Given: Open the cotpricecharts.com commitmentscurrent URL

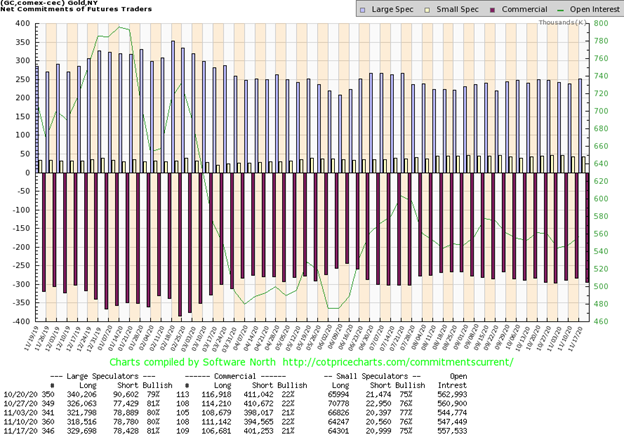Looking at the screenshot, I should point(397,362).
